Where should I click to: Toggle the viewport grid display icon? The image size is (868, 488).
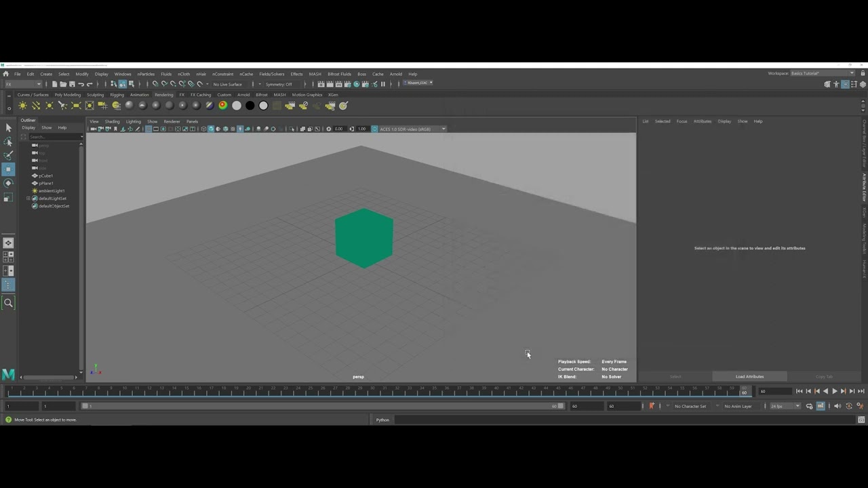[x=149, y=129]
